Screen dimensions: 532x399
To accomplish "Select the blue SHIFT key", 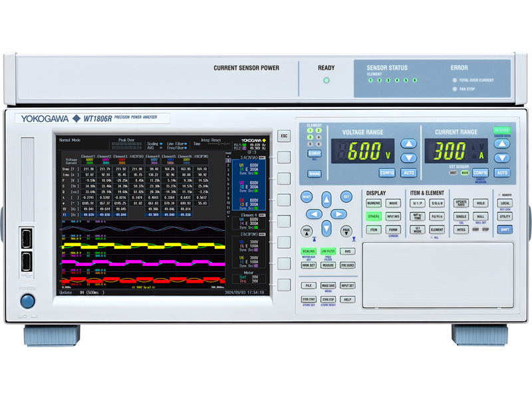I will pos(505,229).
